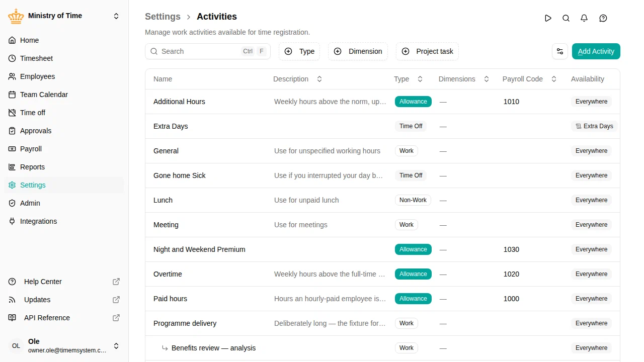The image size is (644, 362).
Task: Click the activities Search field
Action: click(x=208, y=51)
